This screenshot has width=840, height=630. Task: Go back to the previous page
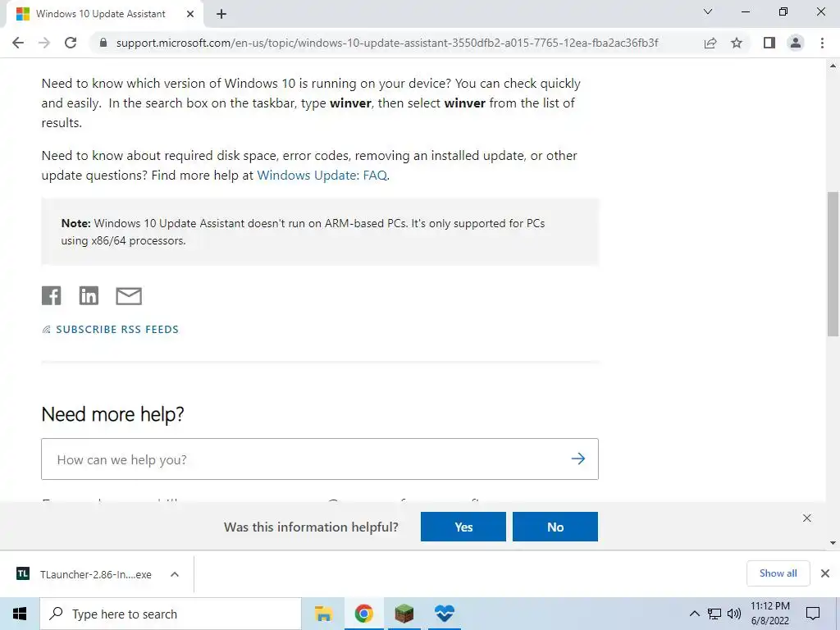[x=18, y=43]
